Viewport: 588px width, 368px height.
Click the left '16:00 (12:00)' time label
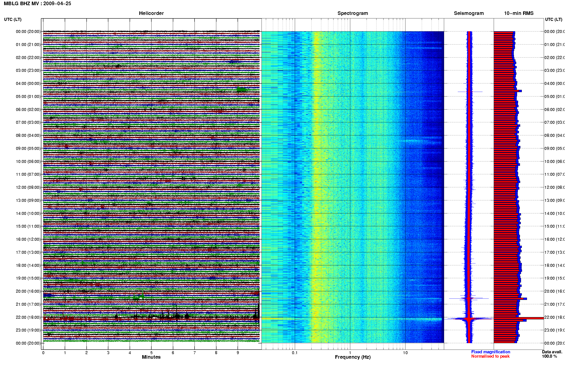pyautogui.click(x=28, y=239)
